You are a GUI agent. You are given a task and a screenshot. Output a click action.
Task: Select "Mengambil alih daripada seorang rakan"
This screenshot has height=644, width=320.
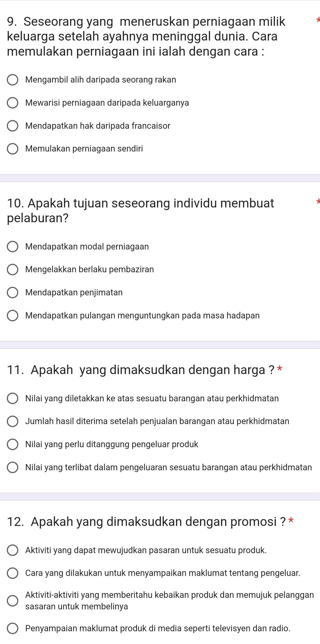pyautogui.click(x=12, y=79)
